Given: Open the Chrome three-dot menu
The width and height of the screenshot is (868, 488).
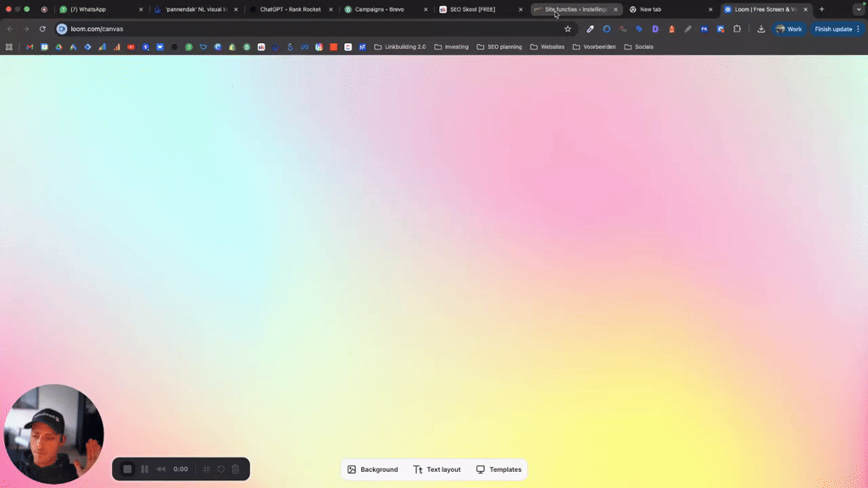Looking at the screenshot, I should 859,29.
